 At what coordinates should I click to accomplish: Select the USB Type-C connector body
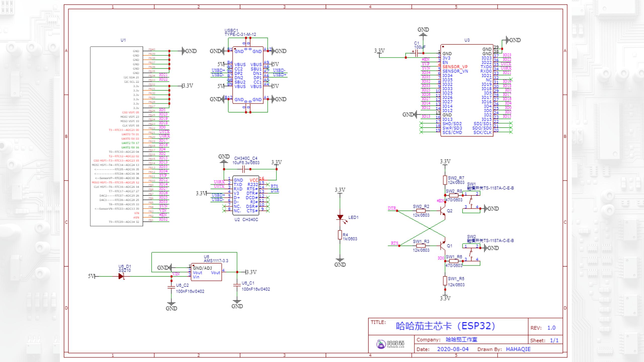248,75
